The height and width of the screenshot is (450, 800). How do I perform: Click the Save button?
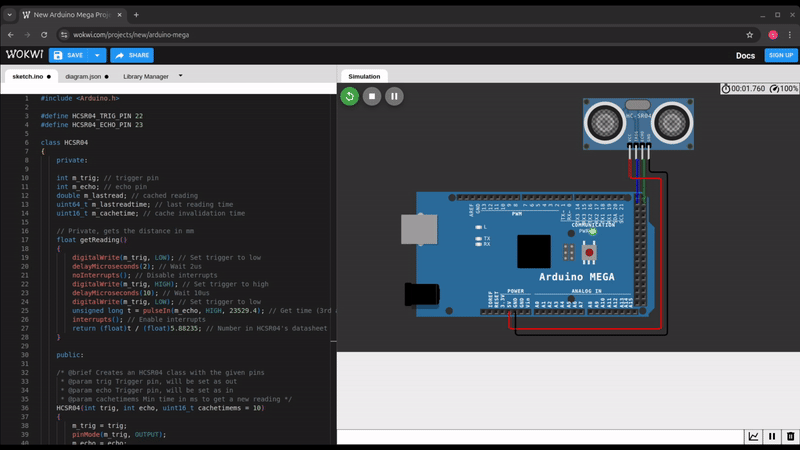pos(68,55)
